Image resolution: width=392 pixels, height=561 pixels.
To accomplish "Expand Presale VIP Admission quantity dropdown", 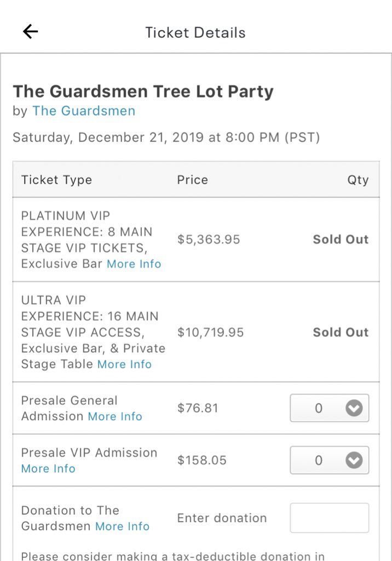I will [329, 461].
